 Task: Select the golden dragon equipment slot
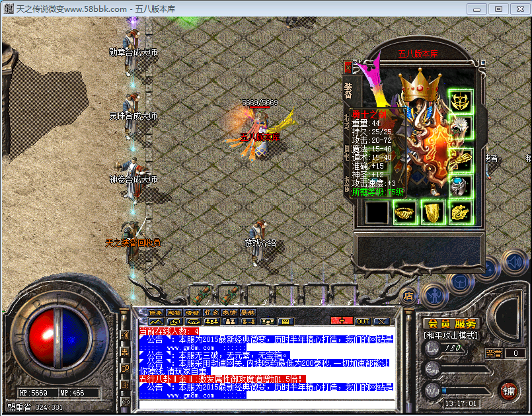click(x=460, y=212)
